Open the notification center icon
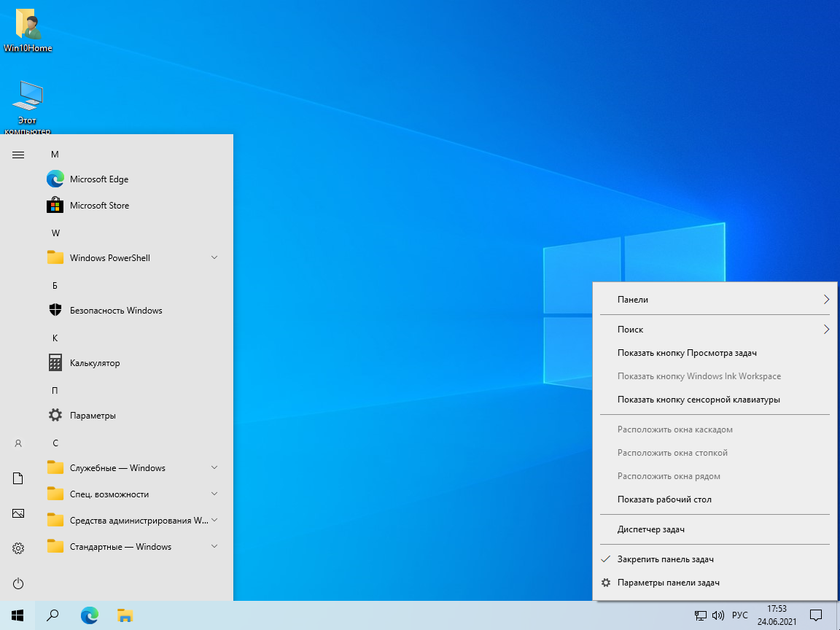 817,615
